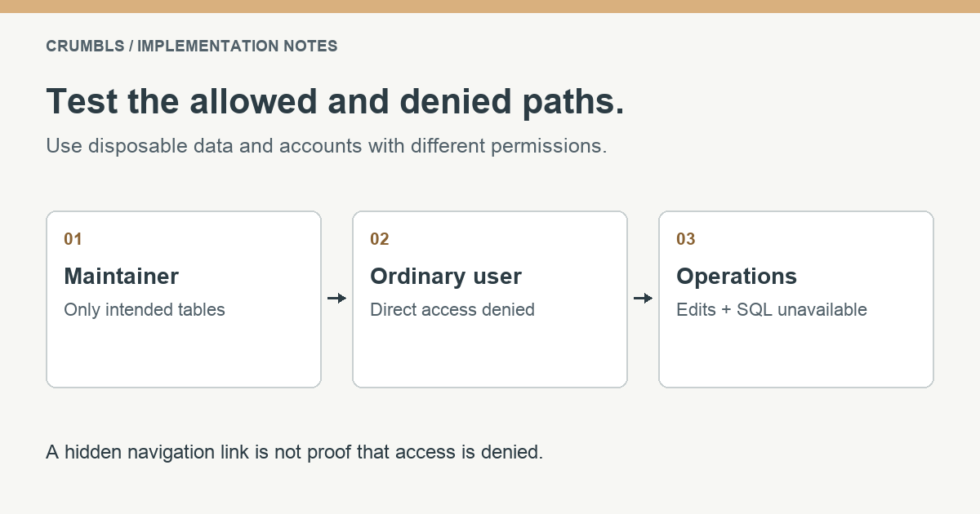This screenshot has height=514, width=980.
Task: Select the 'Direct access denied' text
Action: point(452,310)
